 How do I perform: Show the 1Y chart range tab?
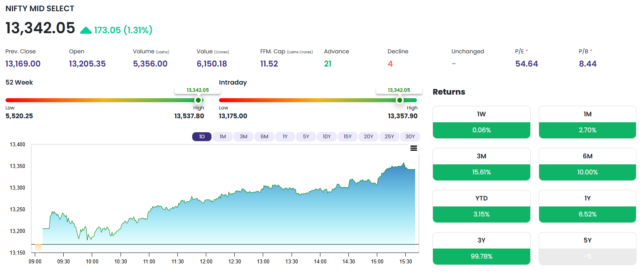tap(285, 137)
